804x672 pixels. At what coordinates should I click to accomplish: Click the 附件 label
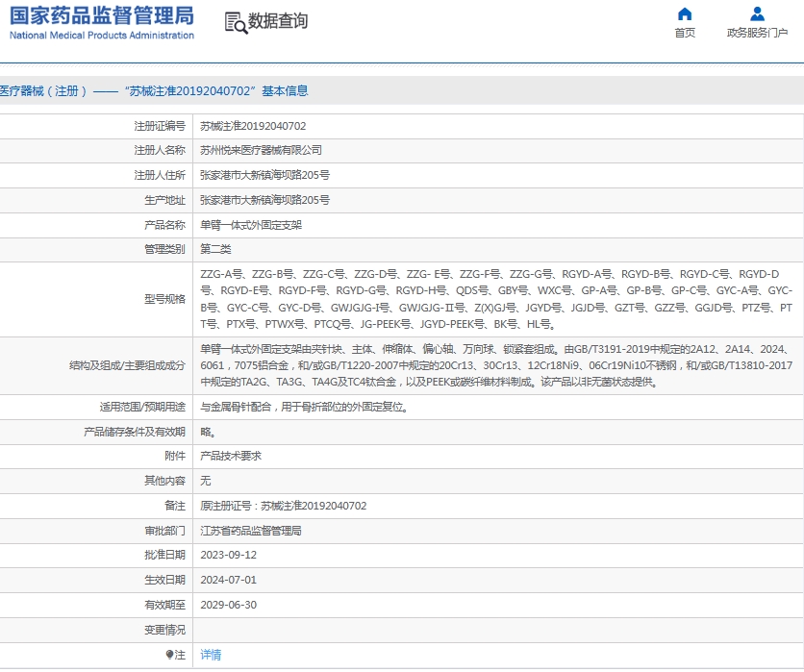pyautogui.click(x=175, y=456)
